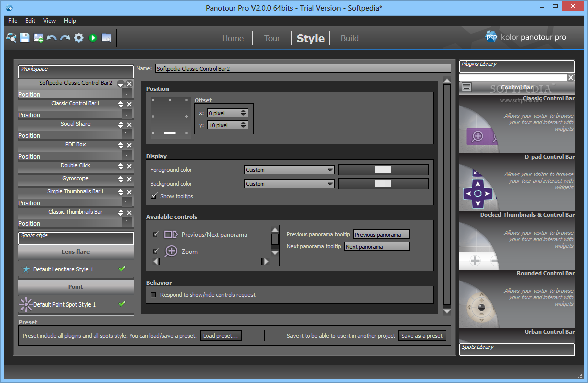This screenshot has width=588, height=383.
Task: Open the output folder browse icon
Action: pos(107,38)
